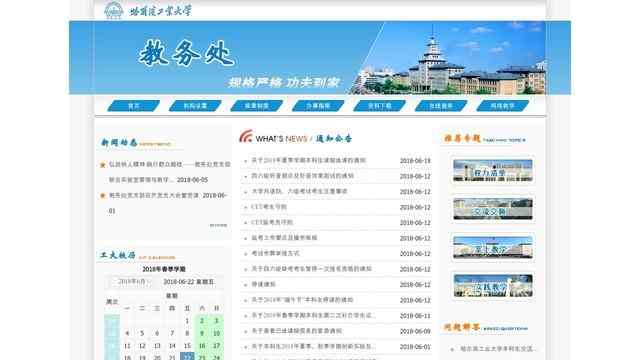The width and height of the screenshot is (640, 360).
Task: Select day 15 in the calendar
Action: click(x=187, y=346)
